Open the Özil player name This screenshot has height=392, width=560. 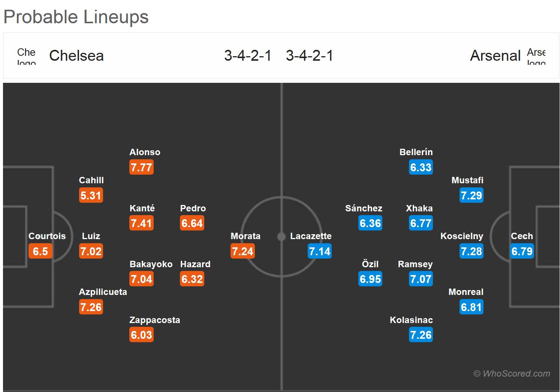tap(370, 264)
